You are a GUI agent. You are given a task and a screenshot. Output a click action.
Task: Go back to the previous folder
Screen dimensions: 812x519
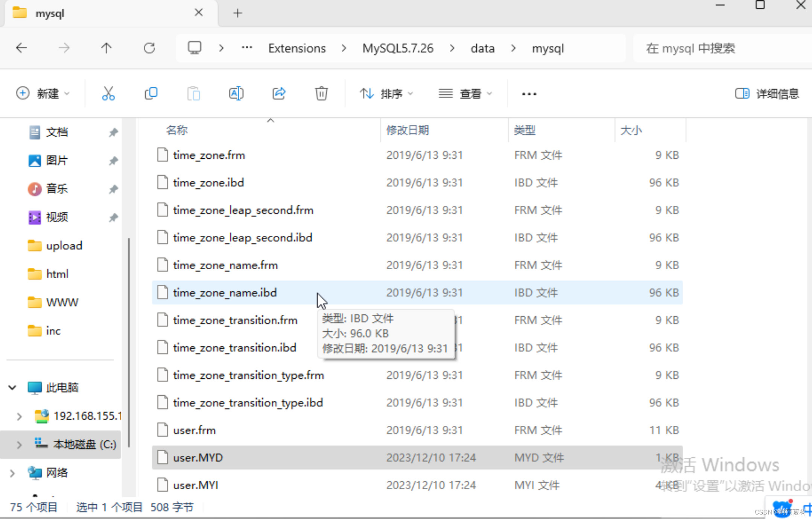pyautogui.click(x=21, y=48)
